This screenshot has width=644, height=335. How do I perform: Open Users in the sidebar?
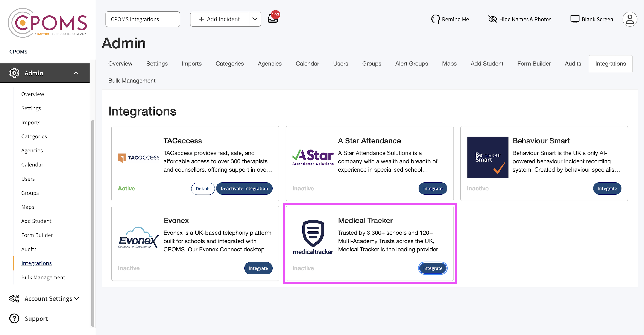(x=28, y=179)
